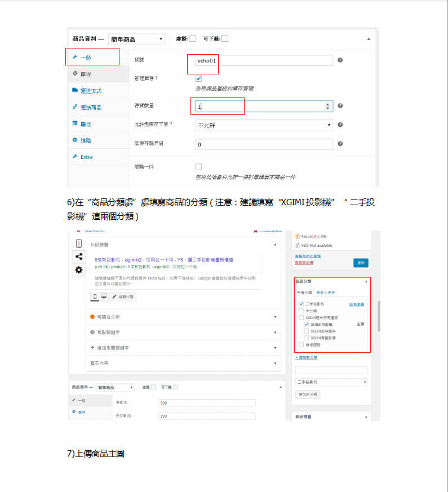Open product type dropdown in lower 商品資料 bar
This screenshot has height=492, width=448.
(115, 388)
